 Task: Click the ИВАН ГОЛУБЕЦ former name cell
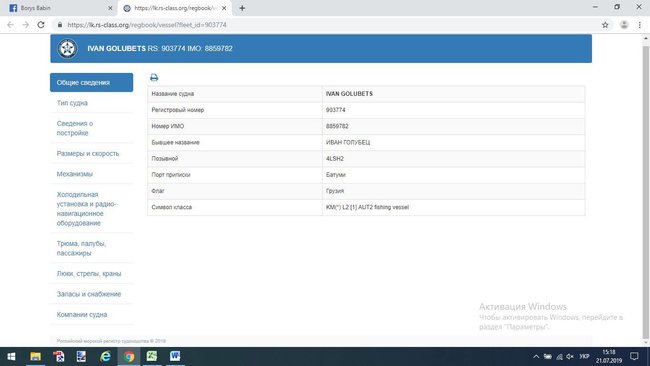[454, 142]
